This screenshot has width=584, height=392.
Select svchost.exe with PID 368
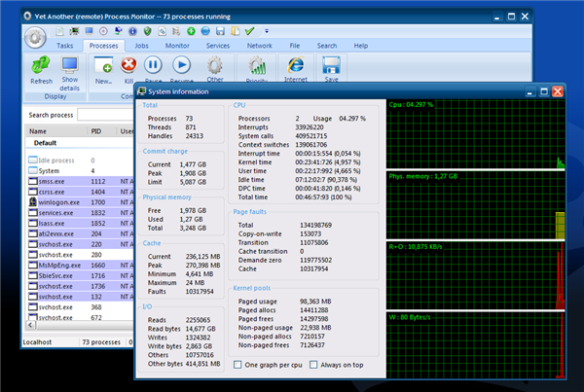click(x=81, y=307)
